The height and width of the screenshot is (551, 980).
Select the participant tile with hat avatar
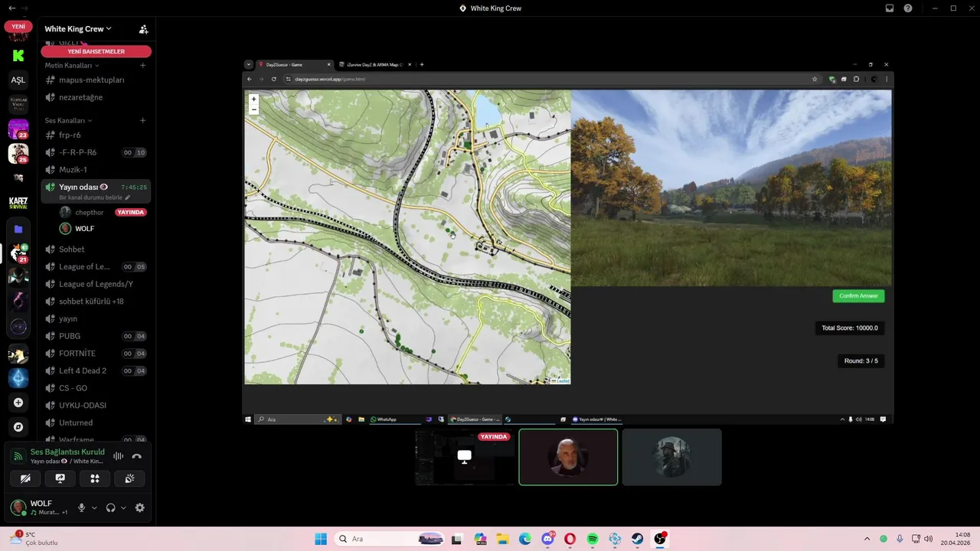671,457
